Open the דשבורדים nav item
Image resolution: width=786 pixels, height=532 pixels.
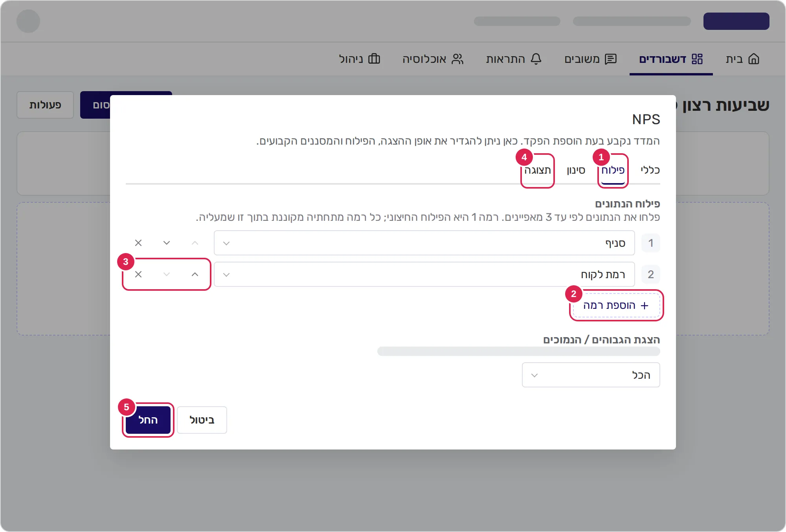[x=671, y=59]
